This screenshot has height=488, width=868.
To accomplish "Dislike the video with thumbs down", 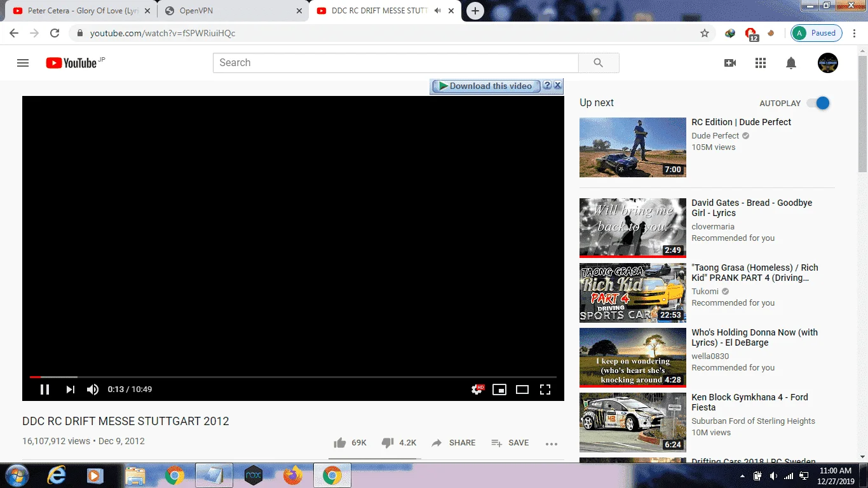I will pos(399,443).
